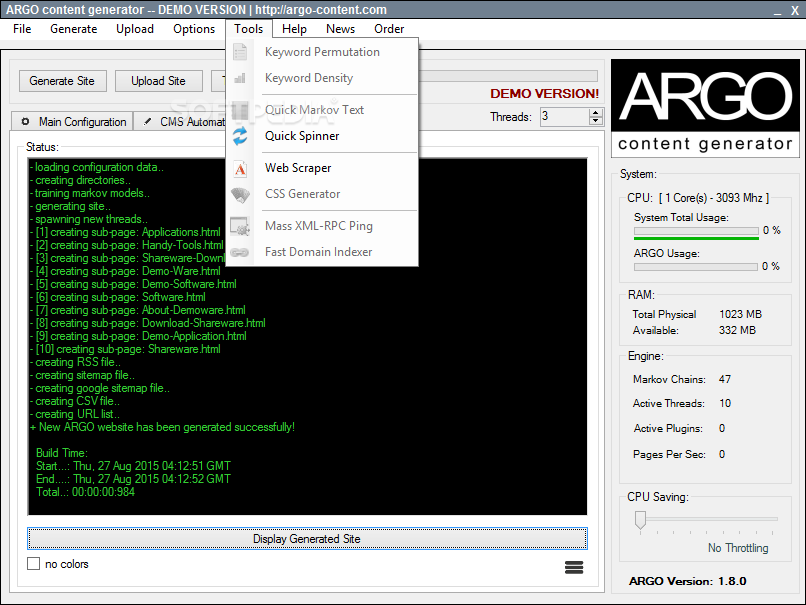Click the 'Total..: 00:00:00:984' build time line
The image size is (806, 605).
coord(85,492)
